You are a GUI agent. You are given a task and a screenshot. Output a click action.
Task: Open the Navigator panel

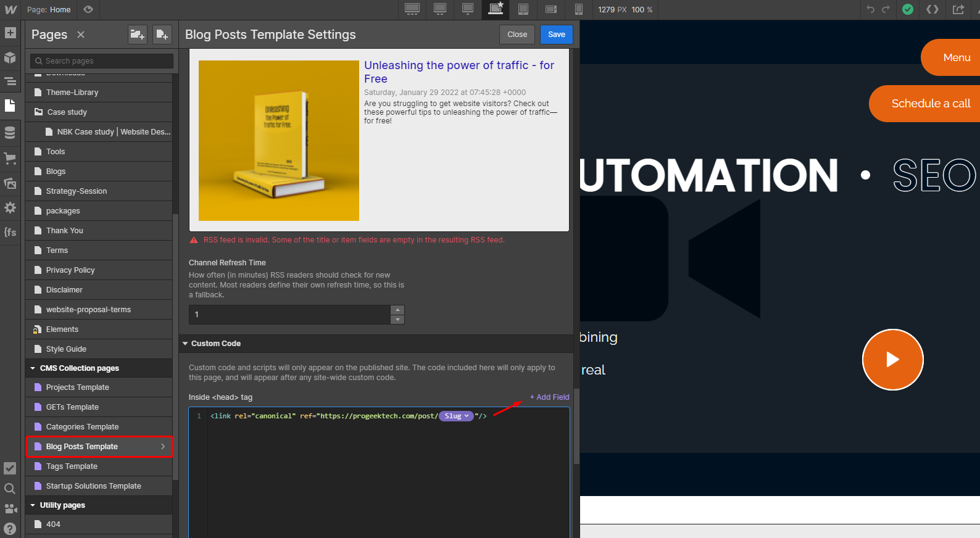point(10,81)
